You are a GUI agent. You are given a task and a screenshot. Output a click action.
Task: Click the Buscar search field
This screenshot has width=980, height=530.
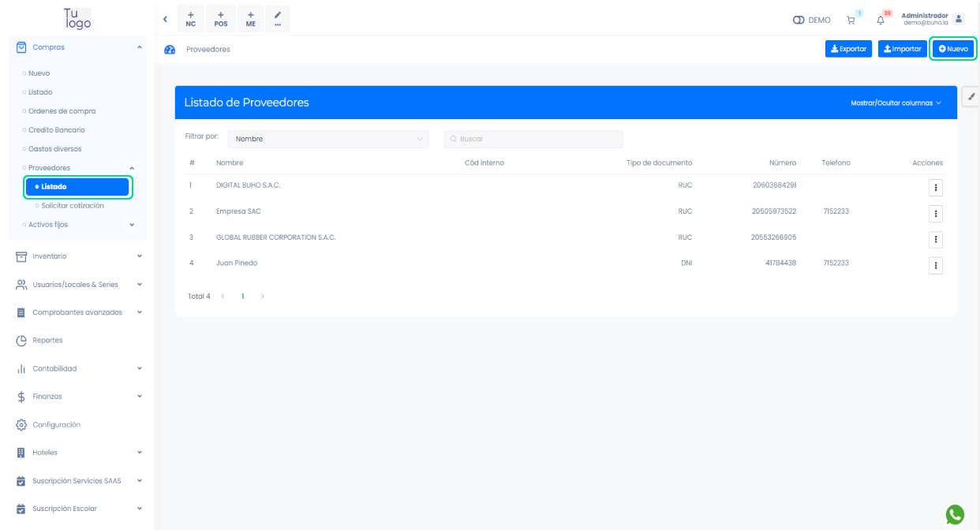click(x=534, y=139)
